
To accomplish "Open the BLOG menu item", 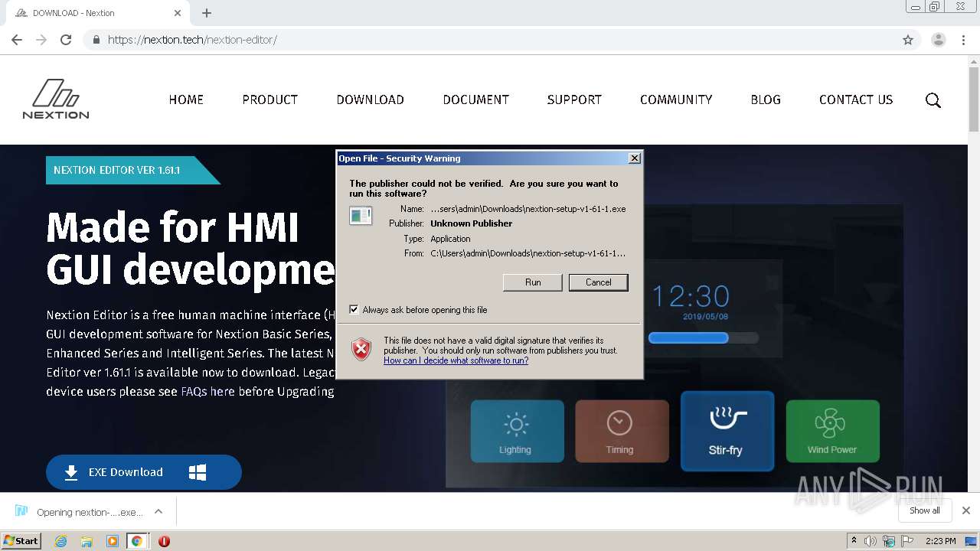I will click(x=766, y=99).
